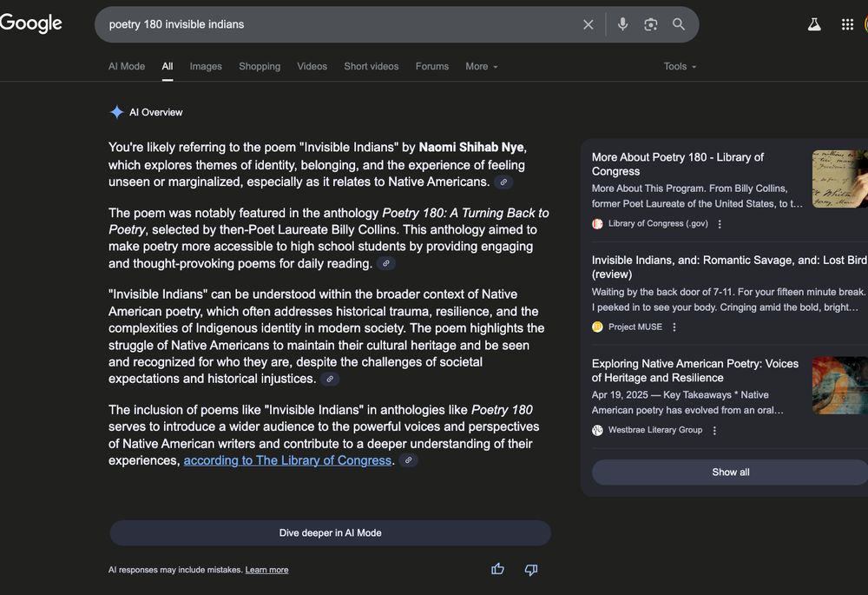Switch to Shopping tab
This screenshot has width=868, height=595.
pos(260,67)
